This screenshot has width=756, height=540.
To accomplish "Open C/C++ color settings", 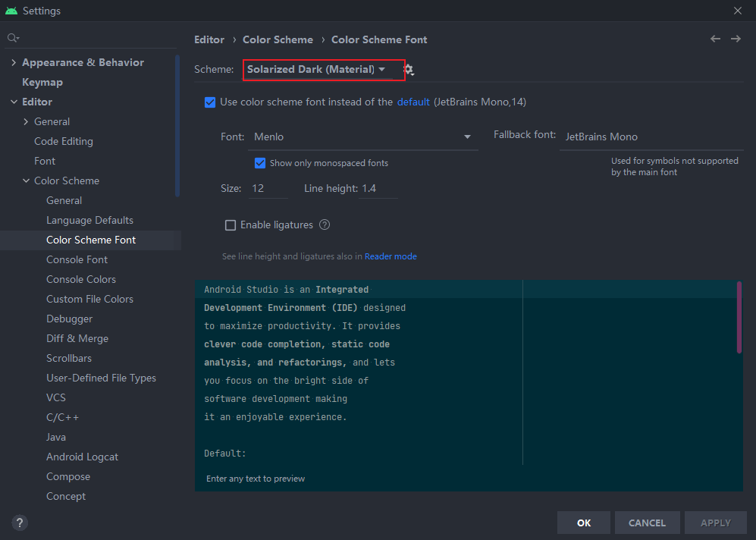I will point(63,418).
